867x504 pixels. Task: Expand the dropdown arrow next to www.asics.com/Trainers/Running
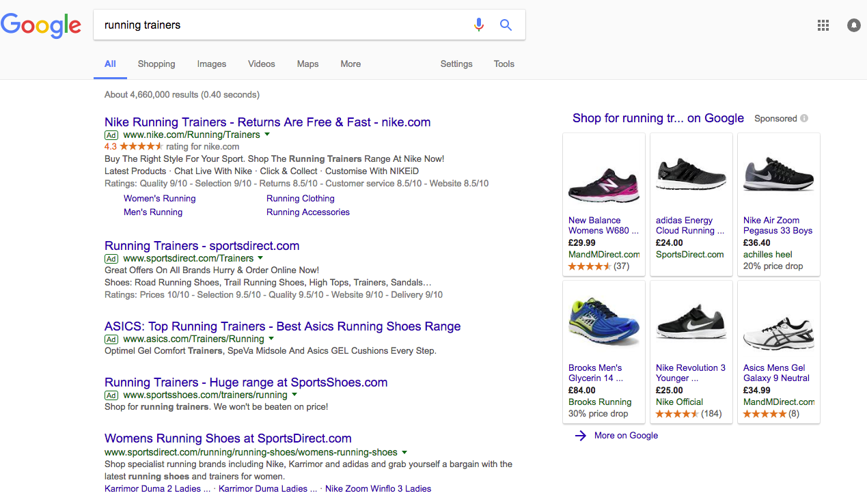coord(271,339)
